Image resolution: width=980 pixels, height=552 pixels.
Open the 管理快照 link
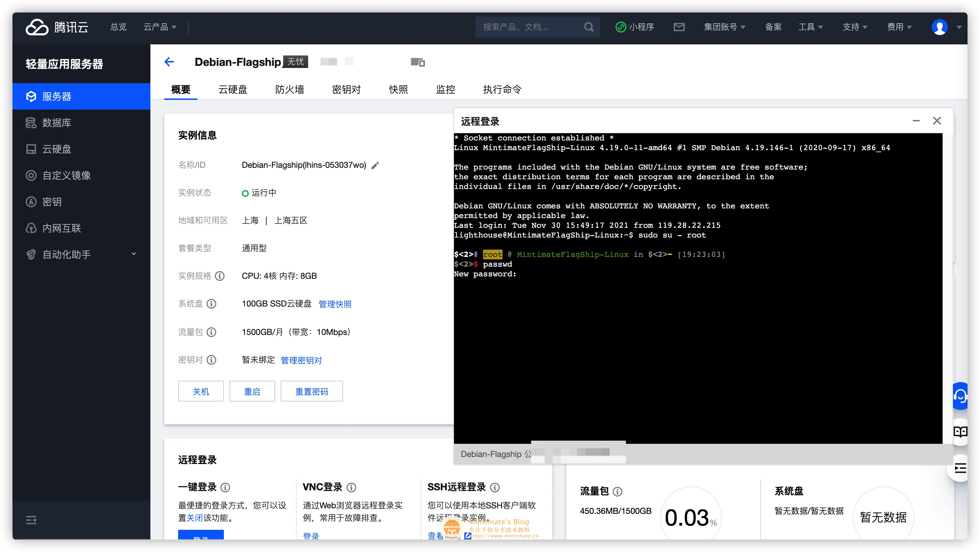pos(335,304)
